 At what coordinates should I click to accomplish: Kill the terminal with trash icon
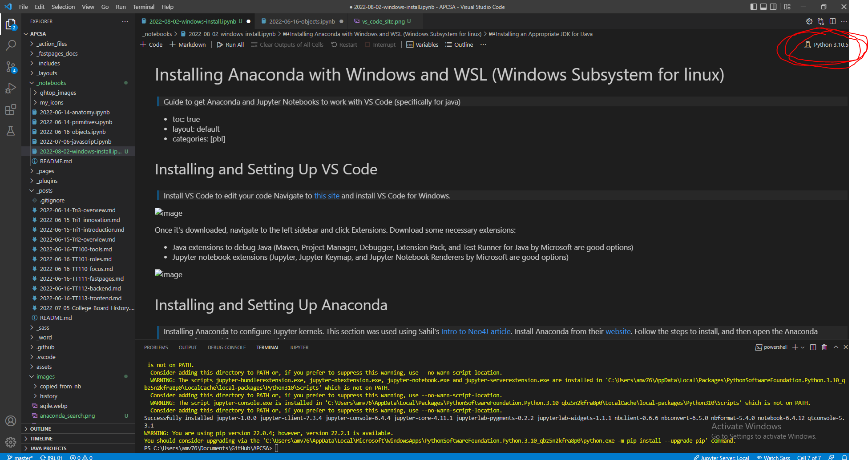tap(824, 347)
